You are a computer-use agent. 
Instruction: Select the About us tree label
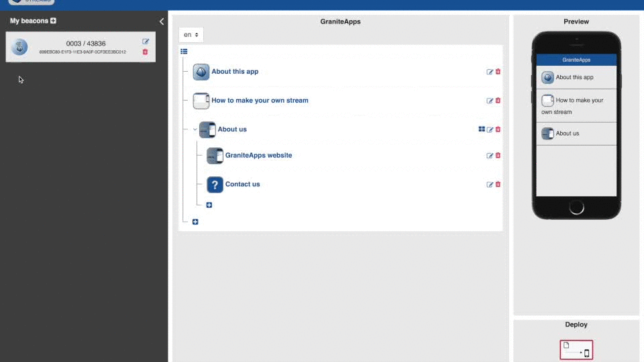pos(232,129)
